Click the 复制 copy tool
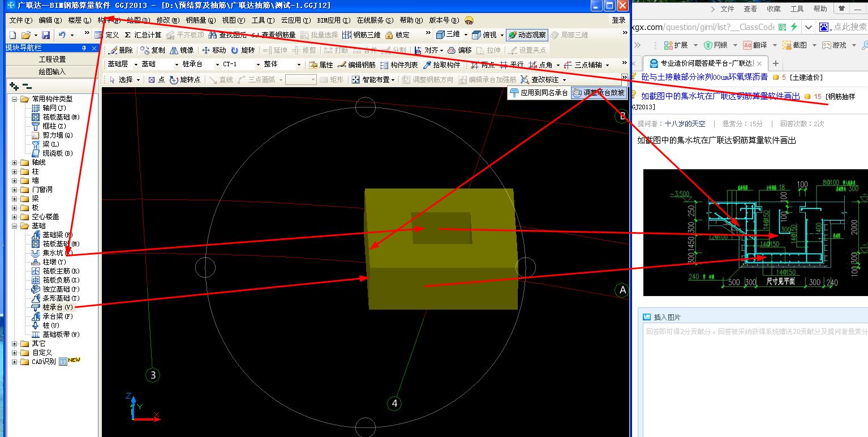 click(x=153, y=50)
